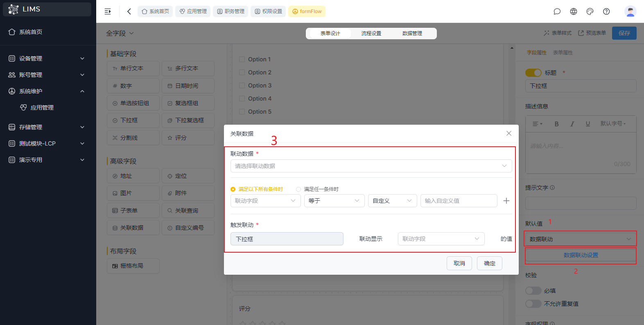Expand the 全字段 selector
The image size is (644, 325).
coord(120,33)
